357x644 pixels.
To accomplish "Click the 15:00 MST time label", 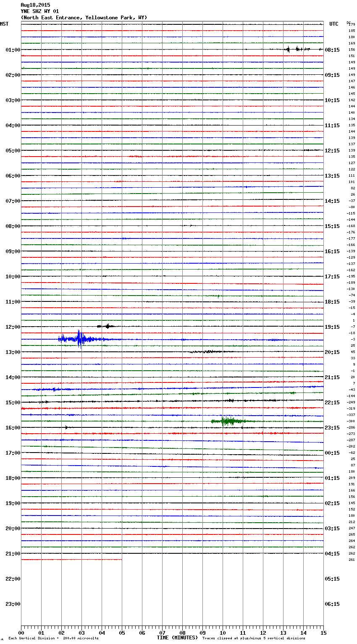I will (13, 403).
